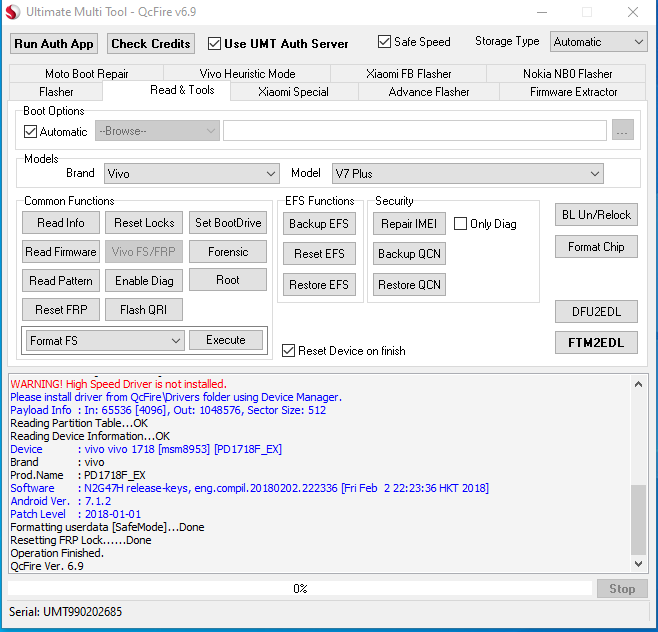
Task: Click the Forensic button
Action: click(x=228, y=251)
